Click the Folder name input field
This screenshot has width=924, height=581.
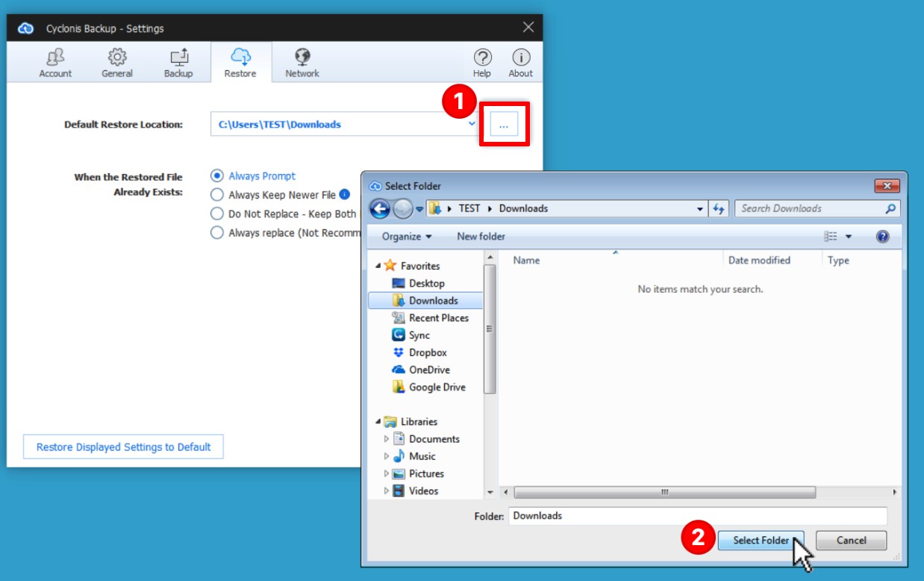[697, 516]
